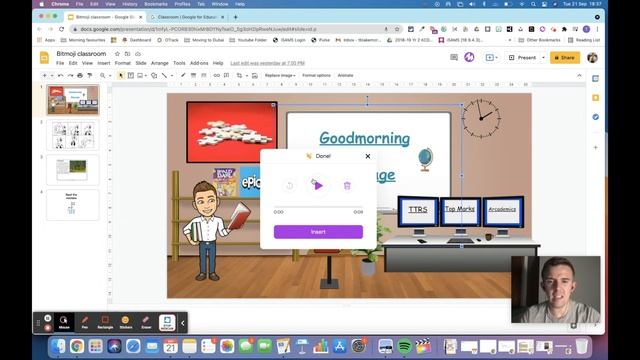Play the recorded audio in Mote dialog
Screen dimensions: 640x360
click(x=318, y=186)
